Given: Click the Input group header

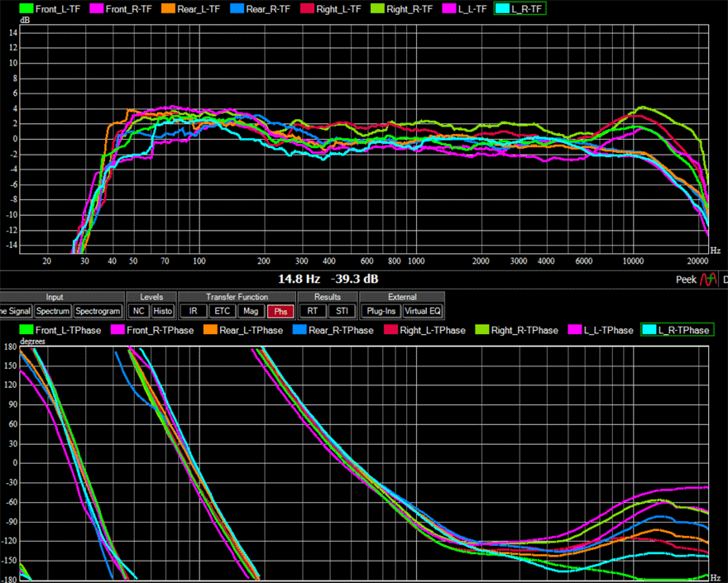Looking at the screenshot, I should pos(55,297).
